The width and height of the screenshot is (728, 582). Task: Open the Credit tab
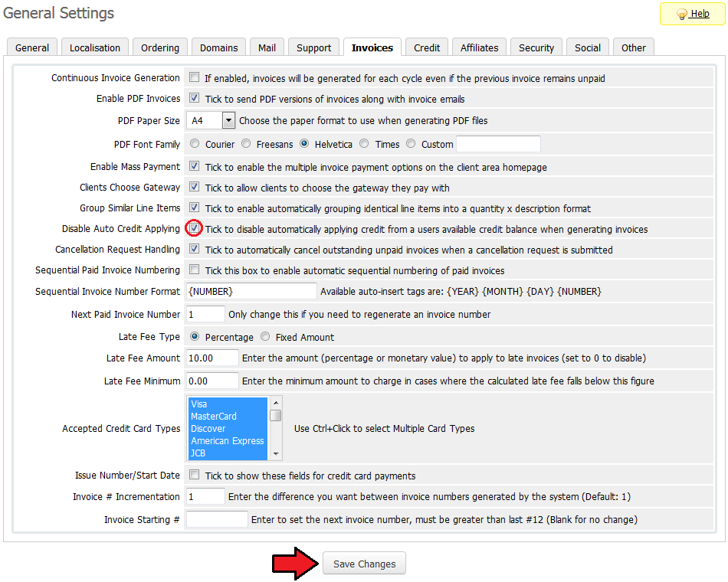click(427, 47)
